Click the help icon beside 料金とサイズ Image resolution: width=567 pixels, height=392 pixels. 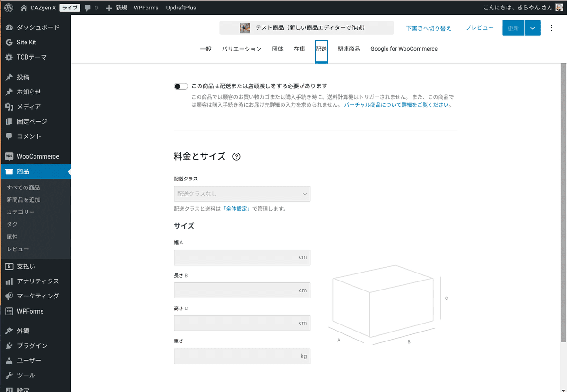click(x=237, y=157)
